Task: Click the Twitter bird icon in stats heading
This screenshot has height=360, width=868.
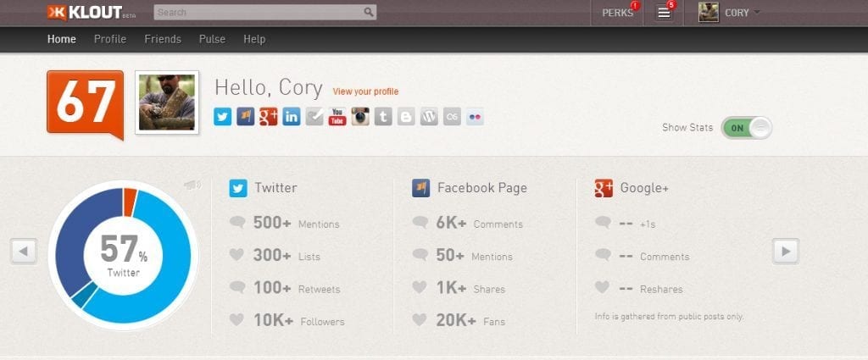Action: tap(238, 188)
